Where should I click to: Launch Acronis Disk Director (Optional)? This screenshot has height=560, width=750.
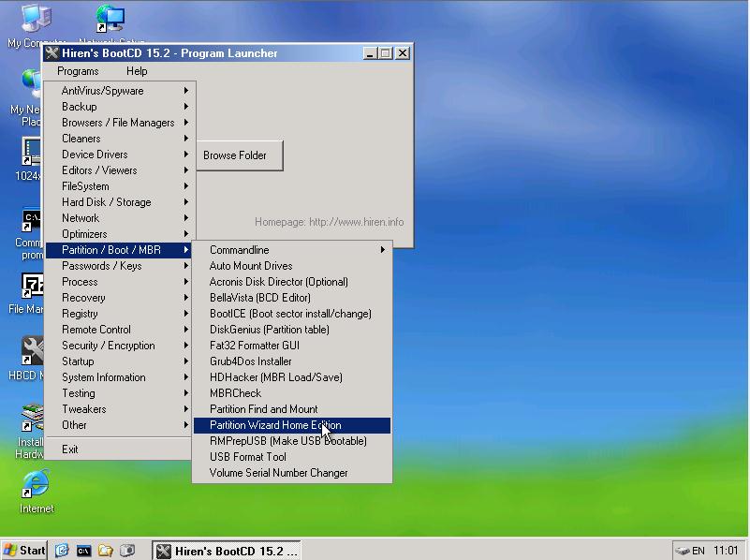tap(292, 282)
